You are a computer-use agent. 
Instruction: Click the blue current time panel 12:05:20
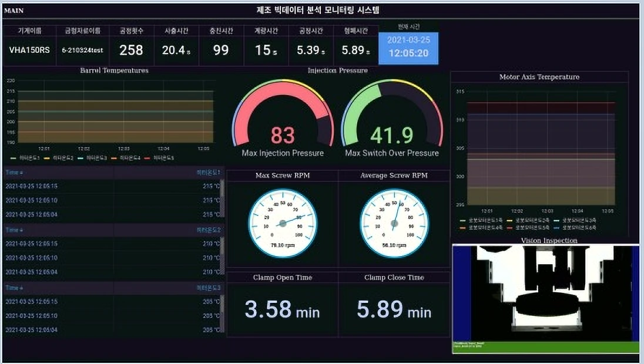tap(408, 48)
